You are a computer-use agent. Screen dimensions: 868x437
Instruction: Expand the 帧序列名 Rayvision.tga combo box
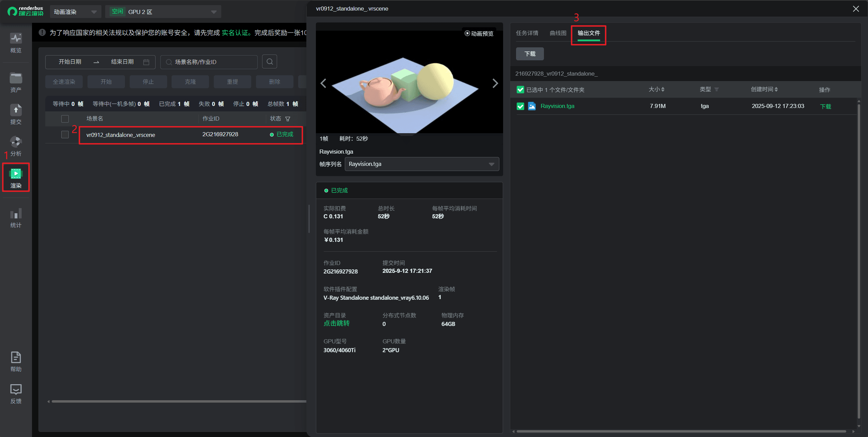(421, 164)
